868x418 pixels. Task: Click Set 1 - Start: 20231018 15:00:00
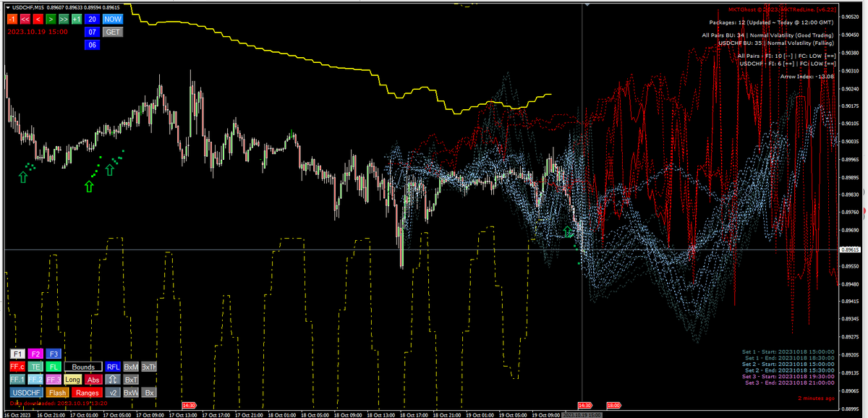pos(788,352)
